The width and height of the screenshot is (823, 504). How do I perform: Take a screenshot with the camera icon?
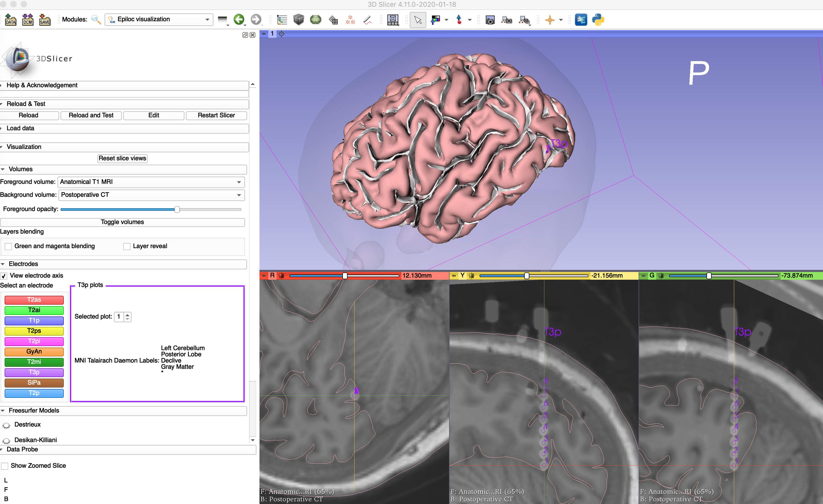[x=490, y=20]
